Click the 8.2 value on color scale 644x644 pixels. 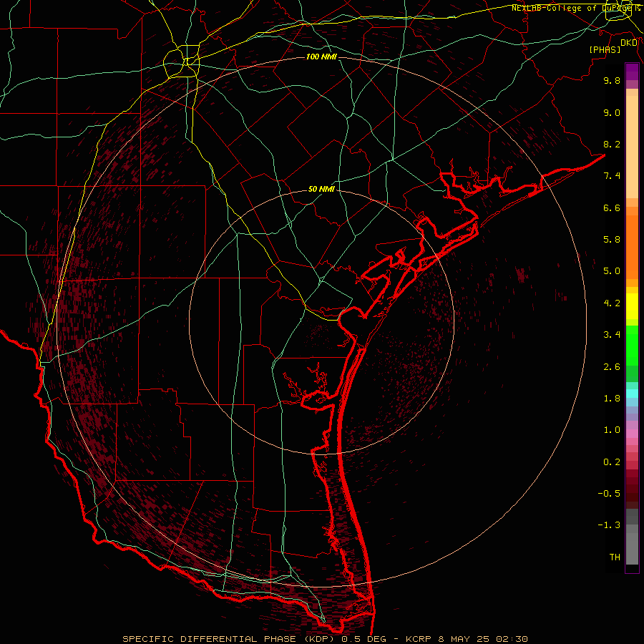point(612,145)
